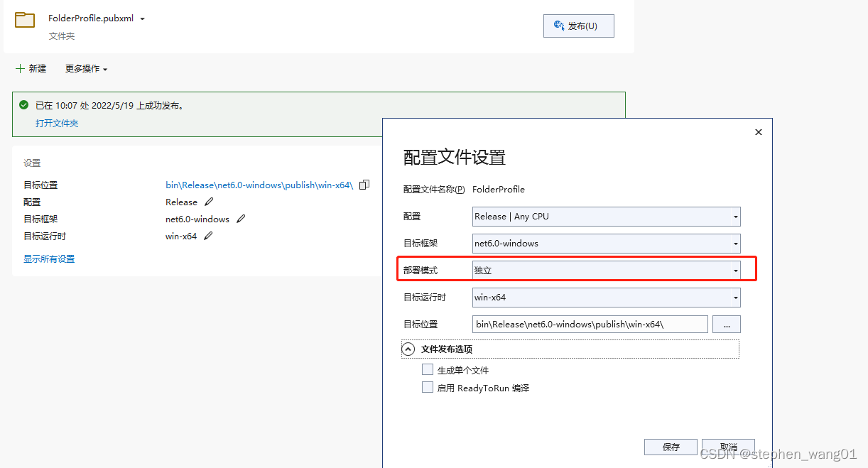Click the edit pencil next to net6.0-windows
The image size is (868, 468).
(x=240, y=219)
